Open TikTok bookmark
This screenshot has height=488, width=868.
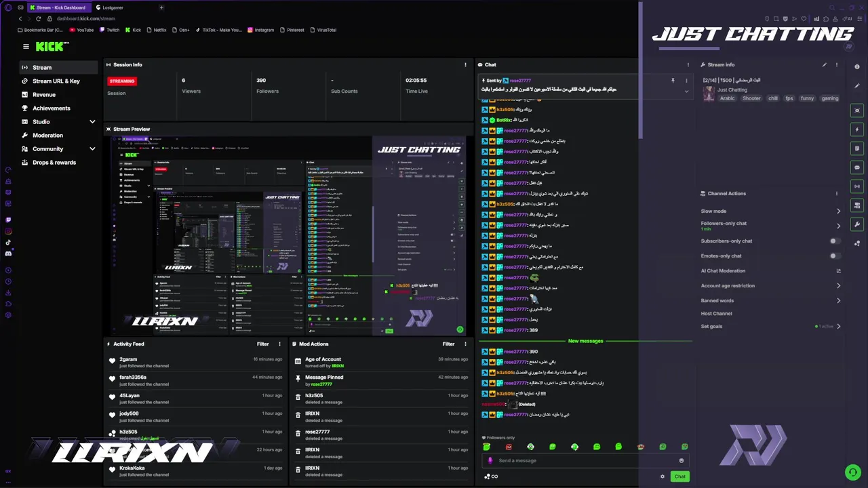(218, 30)
